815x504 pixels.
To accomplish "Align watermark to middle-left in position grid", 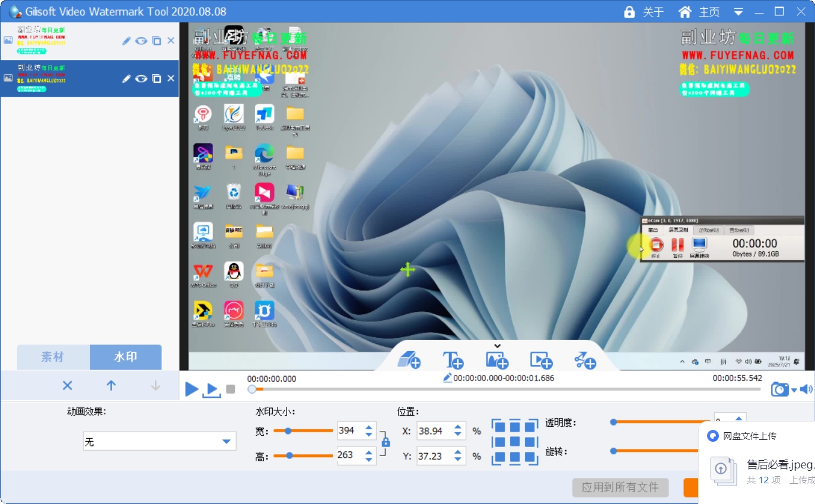I will [x=499, y=442].
